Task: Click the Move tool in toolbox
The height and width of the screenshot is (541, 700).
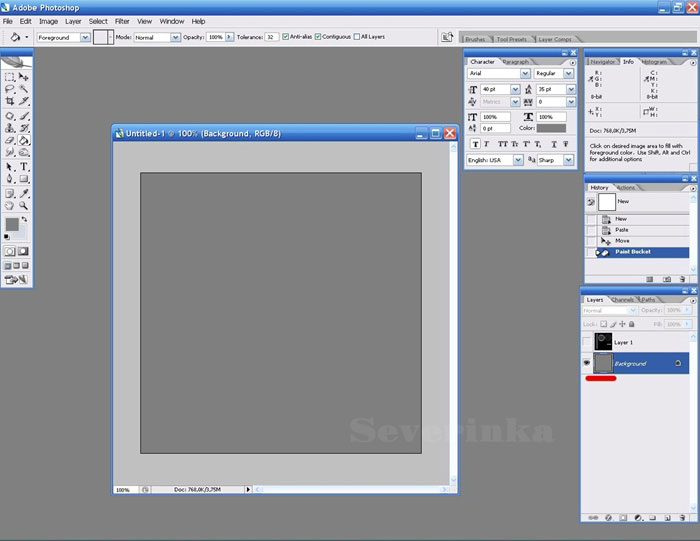Action: coord(24,76)
